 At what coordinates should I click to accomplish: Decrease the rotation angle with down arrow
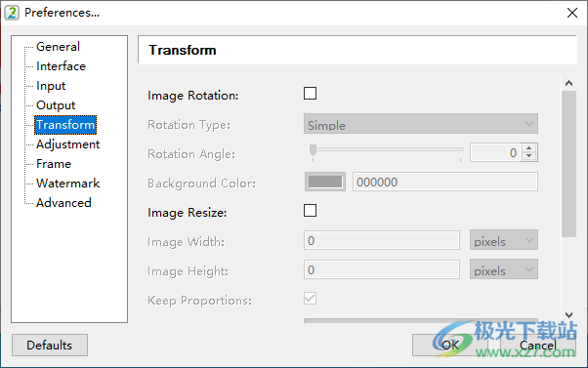point(528,156)
